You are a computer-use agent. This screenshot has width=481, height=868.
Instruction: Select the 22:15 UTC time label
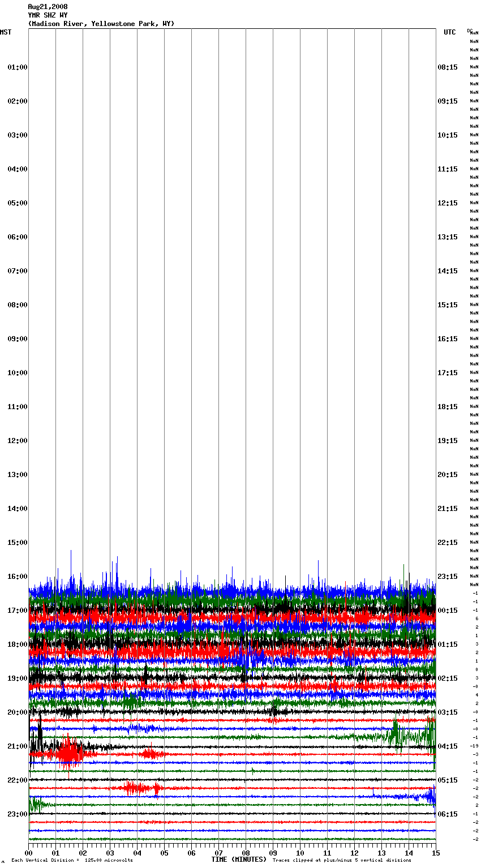pyautogui.click(x=448, y=543)
